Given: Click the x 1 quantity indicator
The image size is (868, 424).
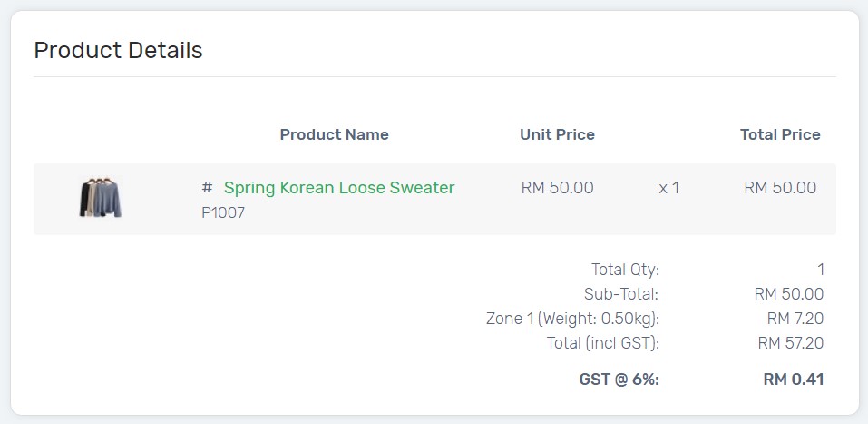Looking at the screenshot, I should pos(668,188).
